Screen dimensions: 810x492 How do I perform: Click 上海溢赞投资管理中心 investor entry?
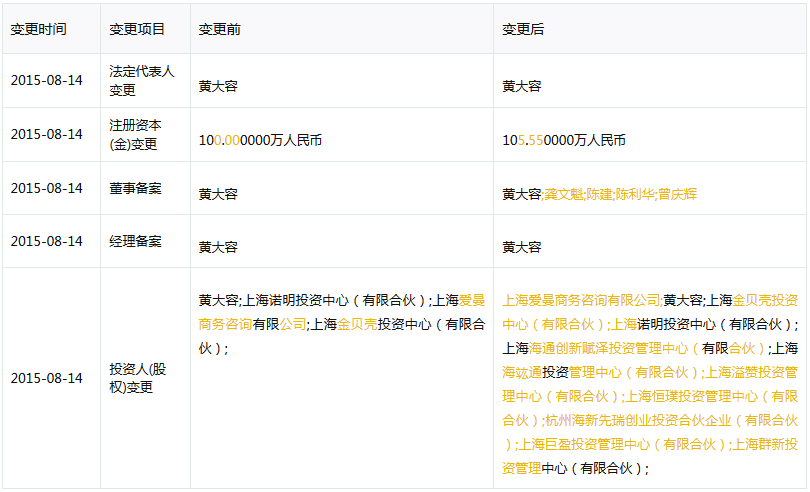(x=752, y=372)
